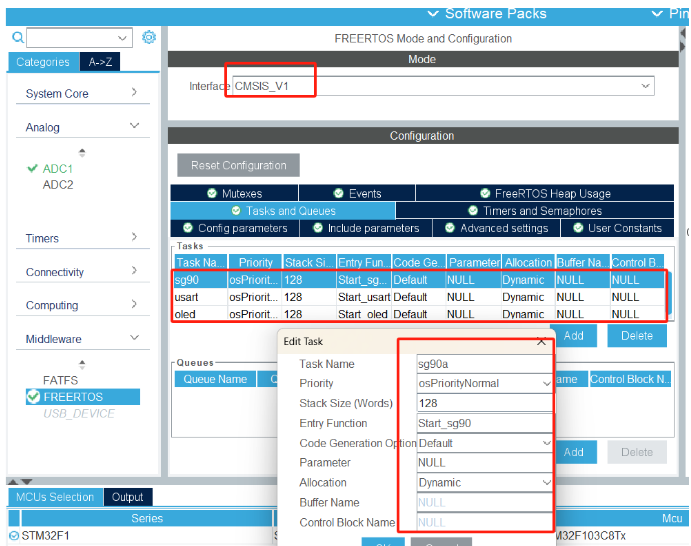
Task: Expand the System Core category
Action: click(x=134, y=92)
